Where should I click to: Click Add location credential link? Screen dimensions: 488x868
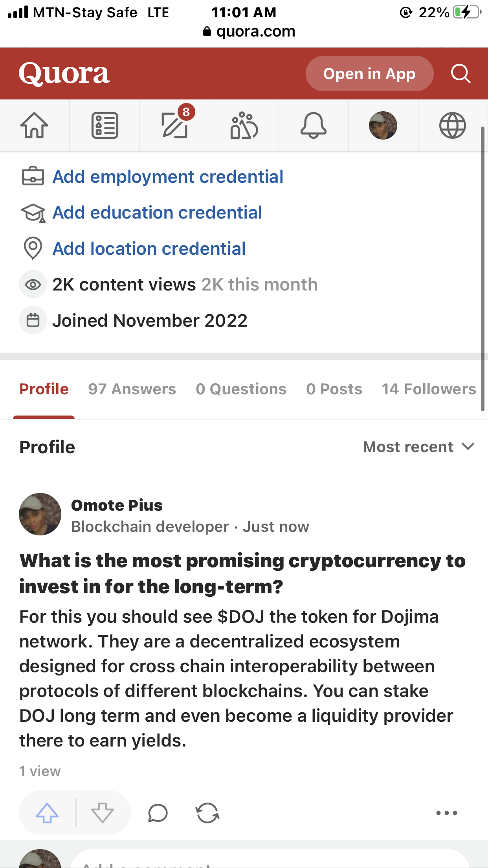click(x=149, y=249)
